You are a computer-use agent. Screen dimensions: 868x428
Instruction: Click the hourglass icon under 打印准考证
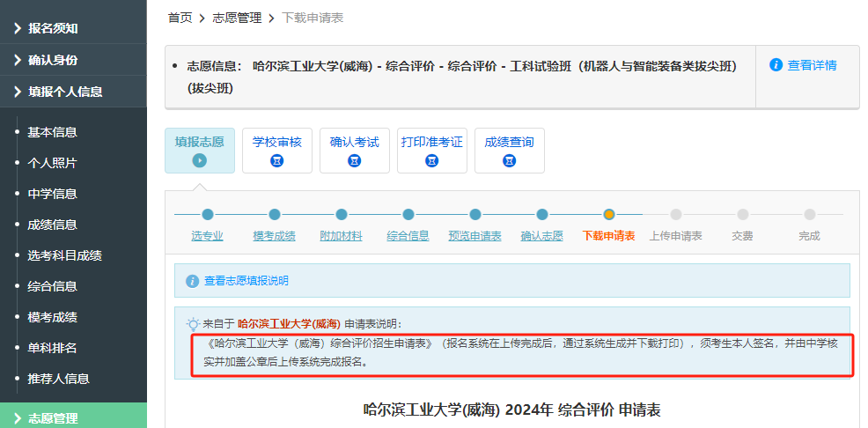[x=432, y=161]
